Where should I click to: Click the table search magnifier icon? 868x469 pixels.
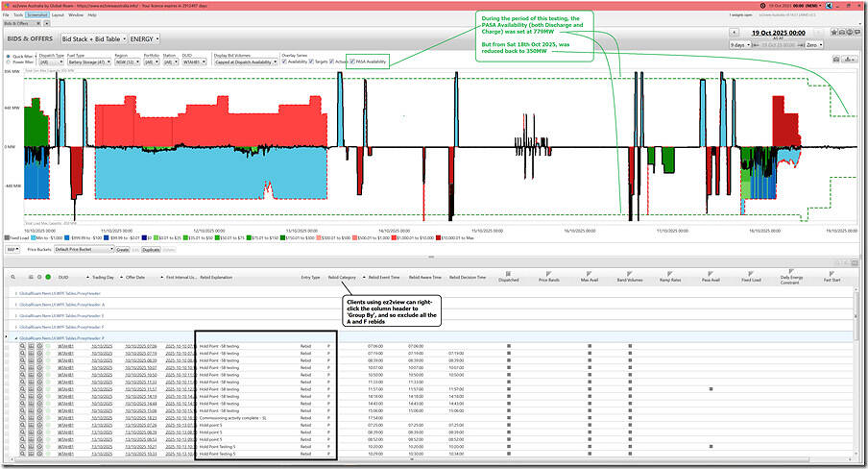pos(13,277)
